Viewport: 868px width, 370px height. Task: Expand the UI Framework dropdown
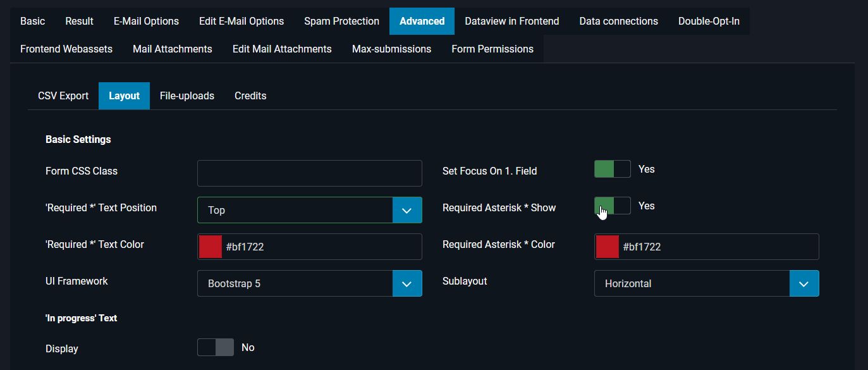(x=406, y=283)
